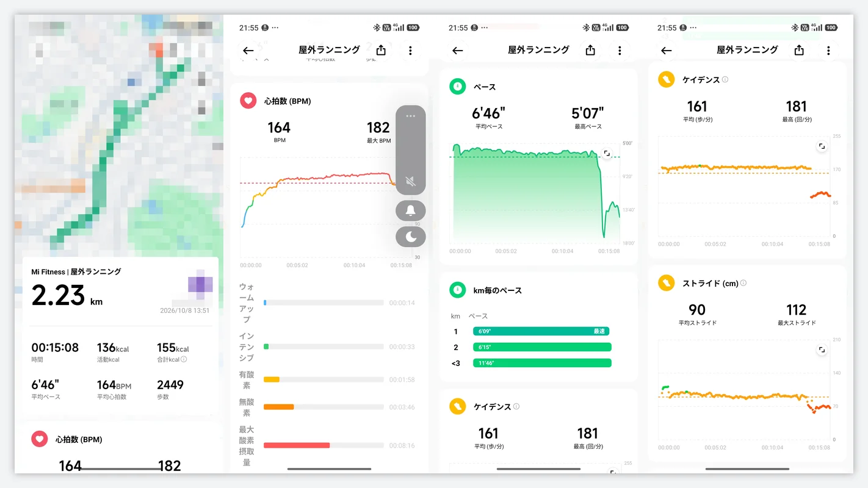Tap the volume slider in the overlay panel
The image size is (868, 488).
coord(411,150)
